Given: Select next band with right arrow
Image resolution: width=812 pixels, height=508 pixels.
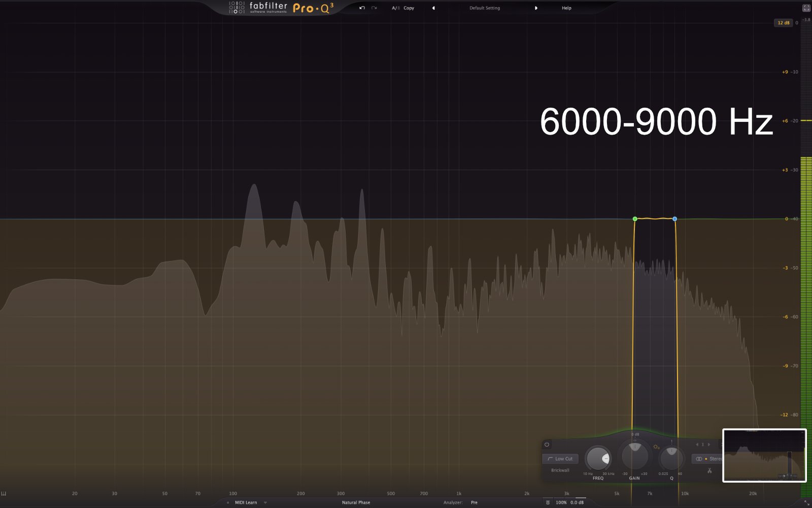Looking at the screenshot, I should click(709, 444).
